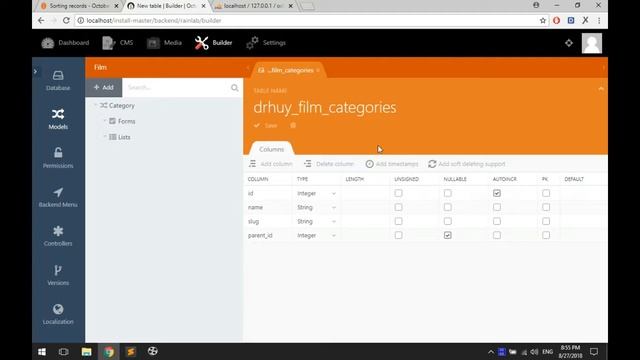
Task: Click the Add model button
Action: 104,87
